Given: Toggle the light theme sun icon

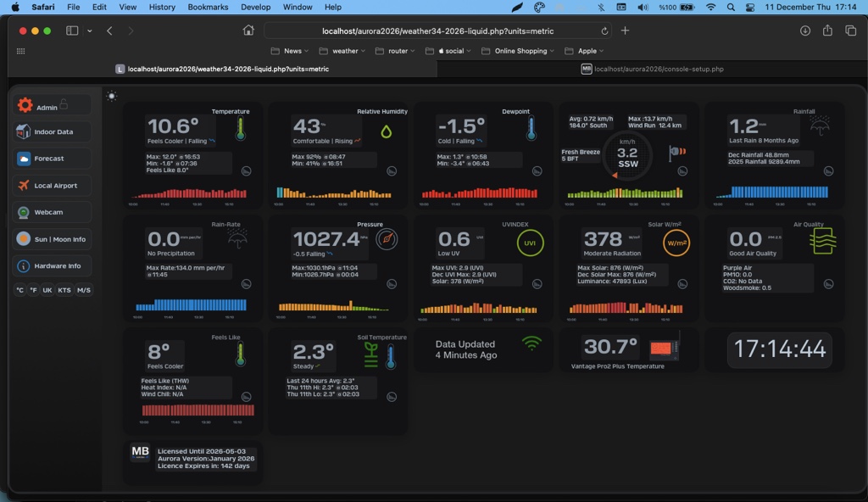Looking at the screenshot, I should [x=111, y=96].
